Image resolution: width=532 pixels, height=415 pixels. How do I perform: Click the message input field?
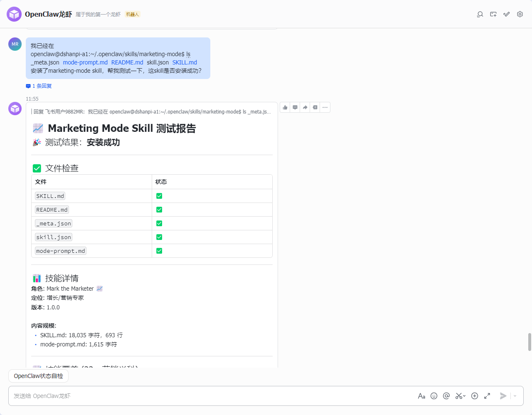tap(208, 396)
